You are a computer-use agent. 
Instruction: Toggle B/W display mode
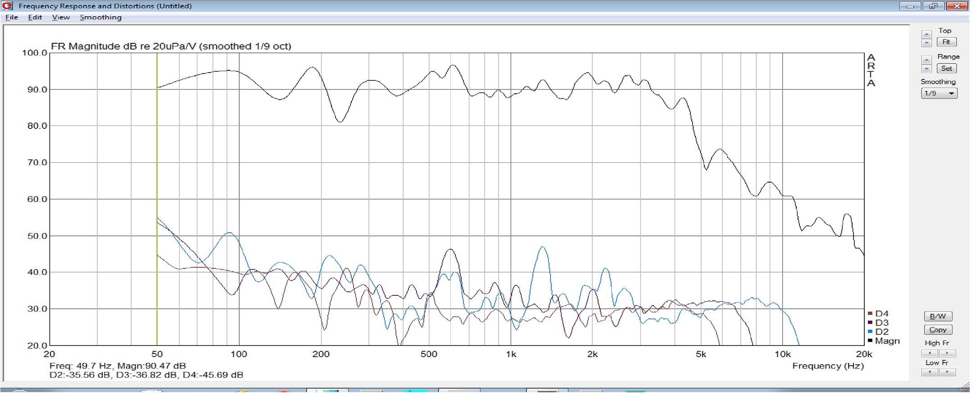point(938,317)
